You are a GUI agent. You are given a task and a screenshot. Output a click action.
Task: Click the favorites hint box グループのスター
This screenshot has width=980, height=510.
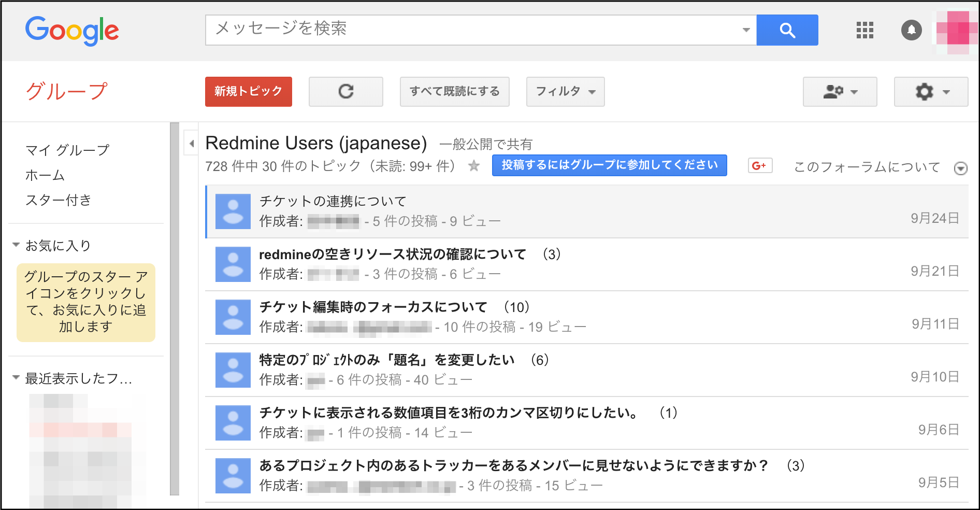[x=86, y=302]
